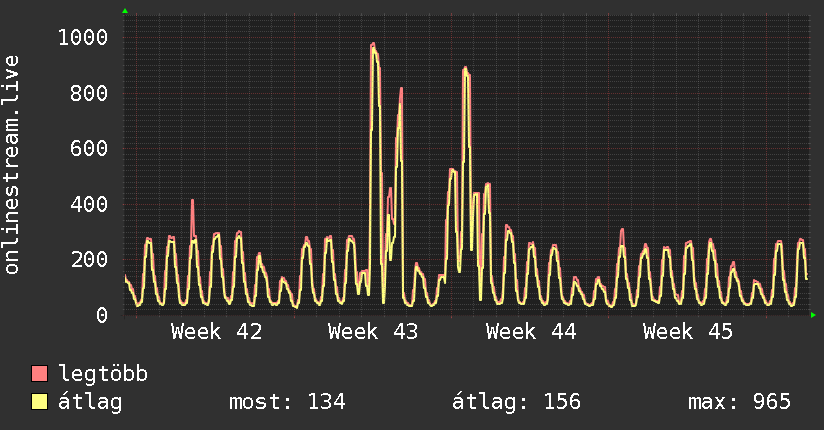Click the 200 y-axis label
824x430 pixels.
(89, 259)
